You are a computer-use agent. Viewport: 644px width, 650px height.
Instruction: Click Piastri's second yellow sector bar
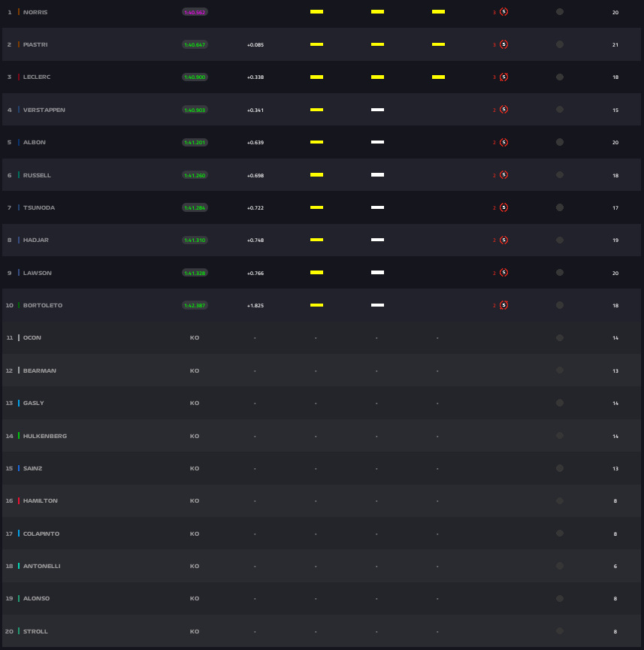tap(377, 44)
